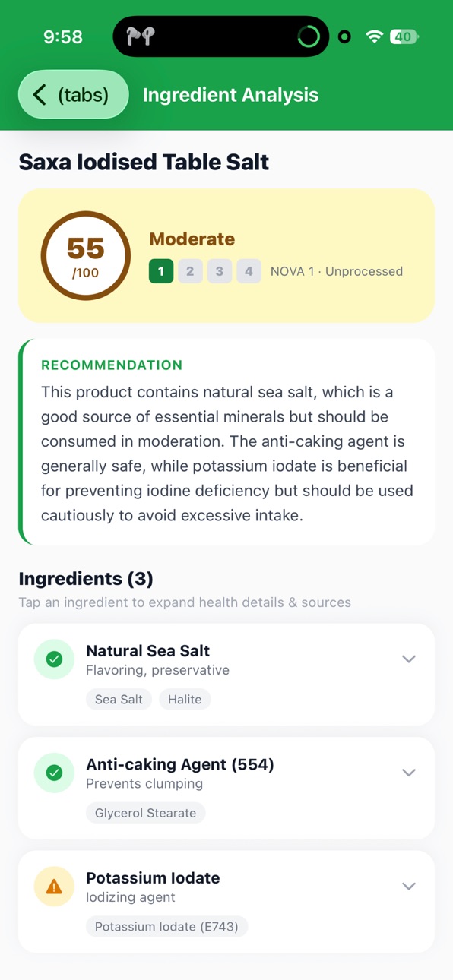453x980 pixels.
Task: Select NOVA level 2 badge
Action: point(190,271)
